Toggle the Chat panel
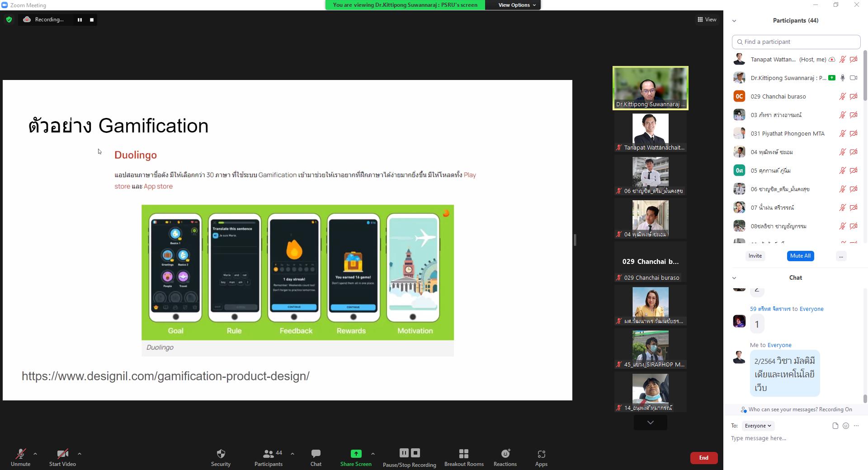 (x=316, y=457)
